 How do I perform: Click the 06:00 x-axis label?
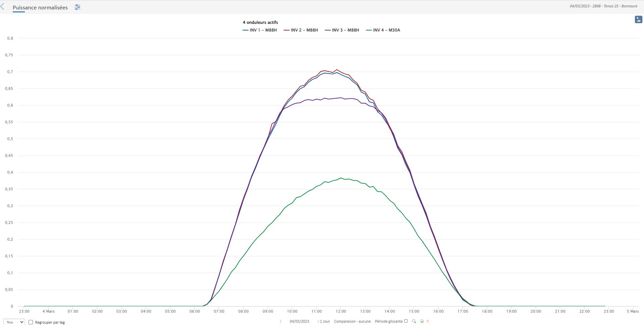pos(195,311)
